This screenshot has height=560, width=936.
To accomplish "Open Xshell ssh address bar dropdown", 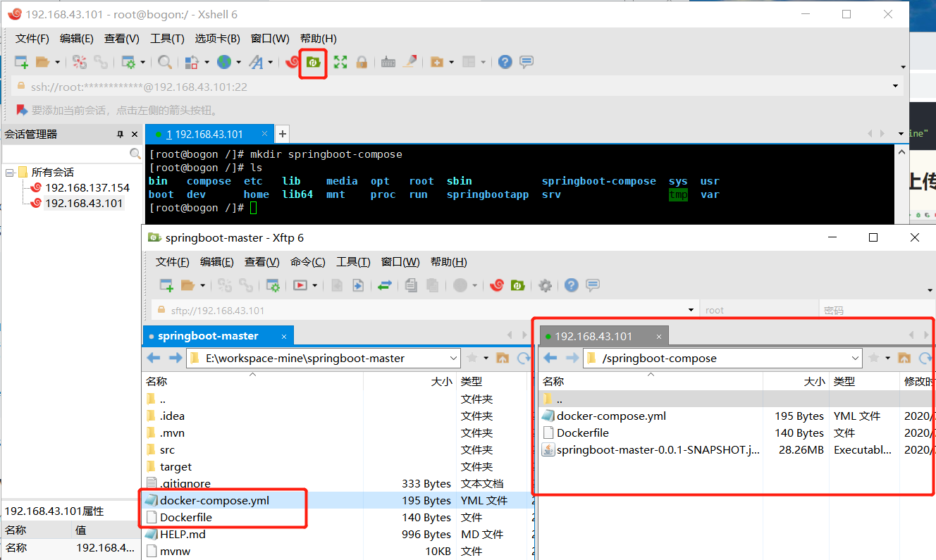I will click(896, 87).
